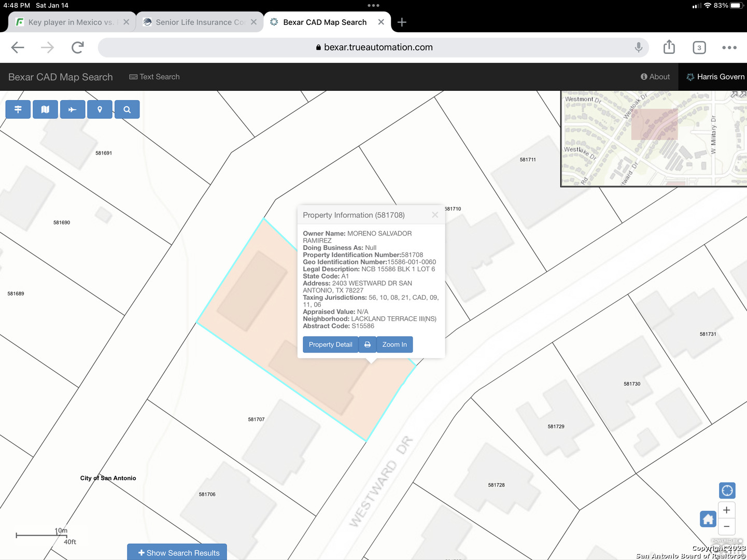Screen dimensions: 747x560
Task: Zoom in using the map plus button
Action: [x=727, y=510]
